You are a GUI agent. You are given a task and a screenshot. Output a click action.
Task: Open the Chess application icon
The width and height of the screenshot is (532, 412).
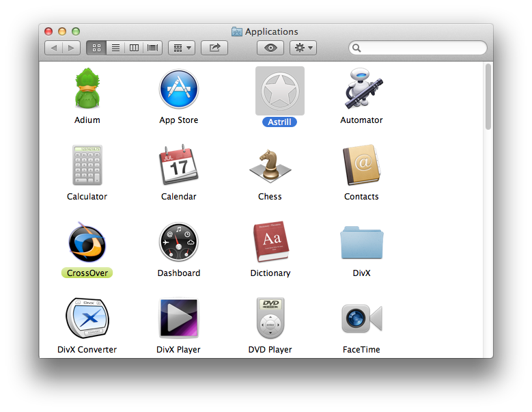point(270,165)
